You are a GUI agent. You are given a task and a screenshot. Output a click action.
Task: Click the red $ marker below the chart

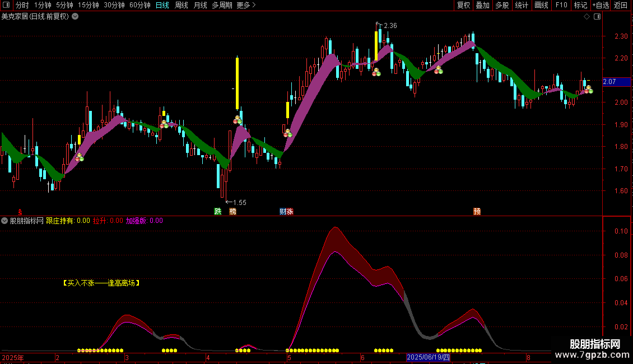coord(20,212)
